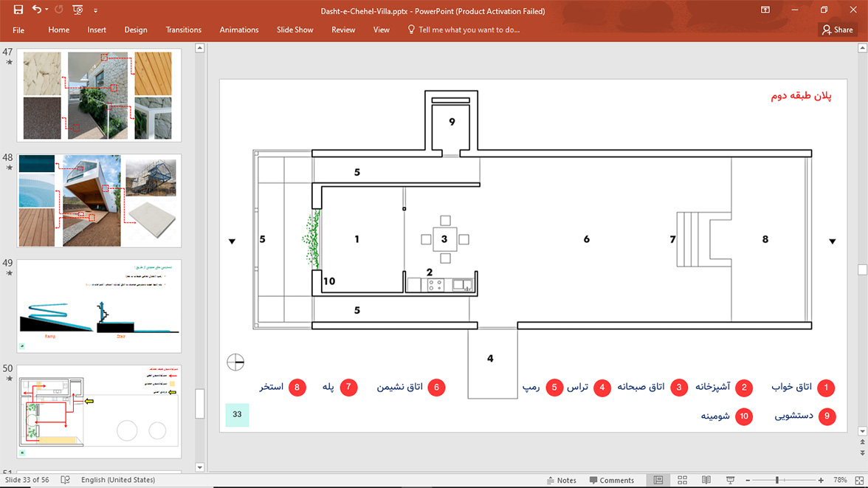Click the dining table labeled 3

pyautogui.click(x=444, y=239)
